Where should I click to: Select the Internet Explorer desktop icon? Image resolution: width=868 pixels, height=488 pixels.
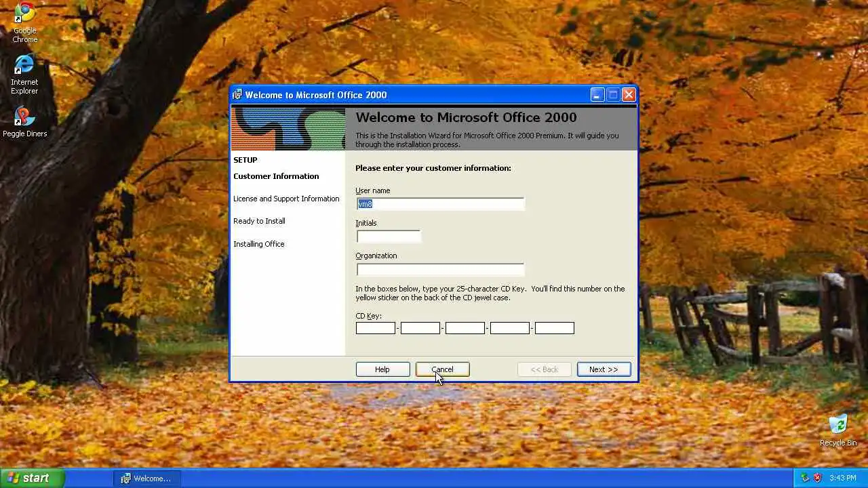tap(24, 74)
